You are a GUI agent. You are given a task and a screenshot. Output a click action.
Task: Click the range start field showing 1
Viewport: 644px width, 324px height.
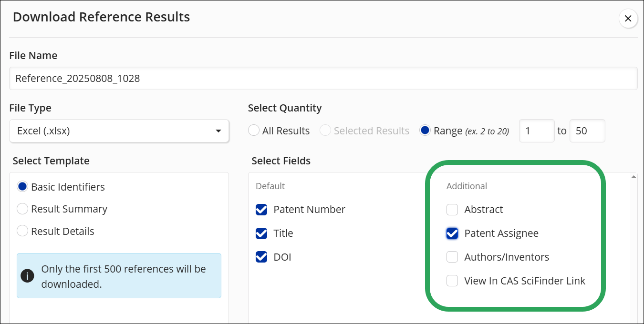[537, 131]
